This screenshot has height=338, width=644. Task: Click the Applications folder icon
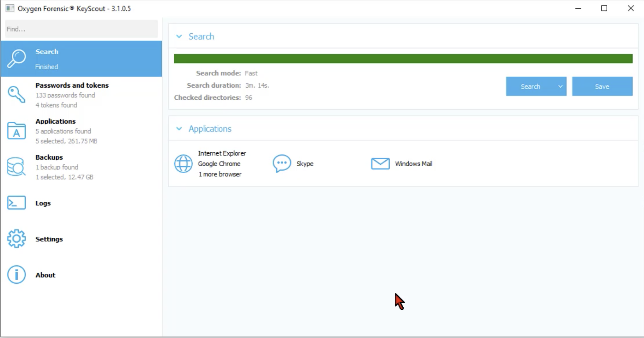[16, 131]
